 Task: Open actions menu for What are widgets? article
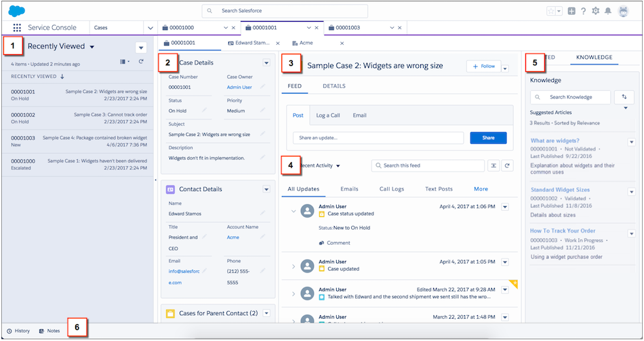[632, 142]
